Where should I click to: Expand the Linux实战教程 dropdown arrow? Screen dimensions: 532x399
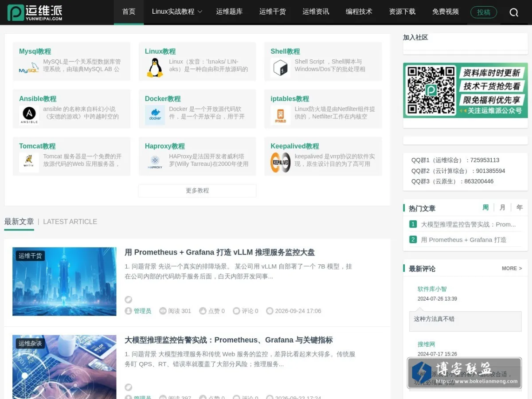(x=200, y=12)
